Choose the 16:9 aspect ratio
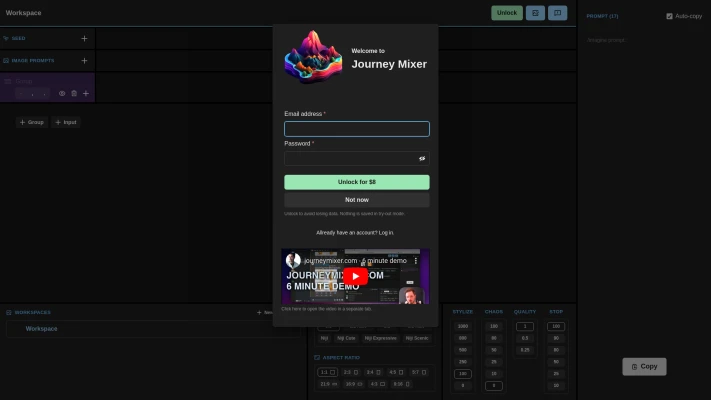Image resolution: width=711 pixels, height=400 pixels. 354,384
